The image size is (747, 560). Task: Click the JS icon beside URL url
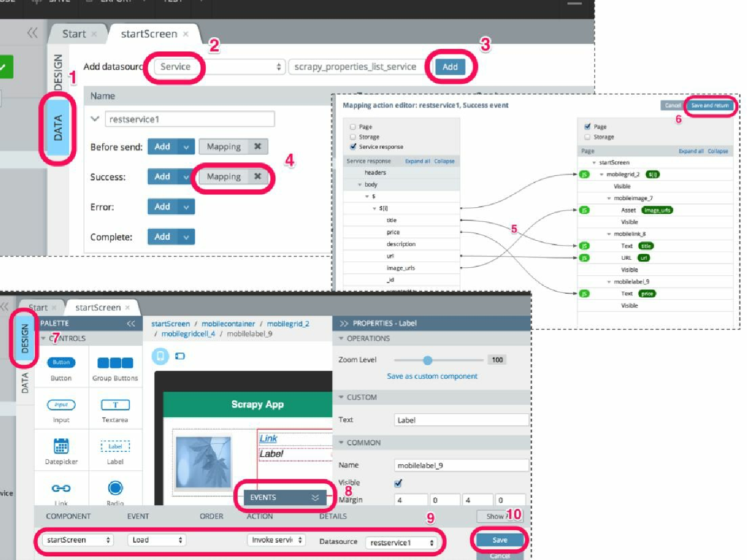pos(584,258)
